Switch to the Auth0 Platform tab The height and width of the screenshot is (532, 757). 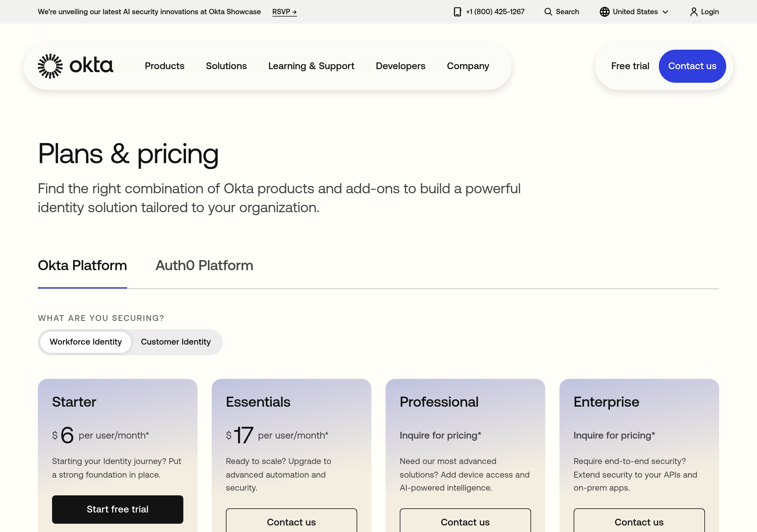204,265
